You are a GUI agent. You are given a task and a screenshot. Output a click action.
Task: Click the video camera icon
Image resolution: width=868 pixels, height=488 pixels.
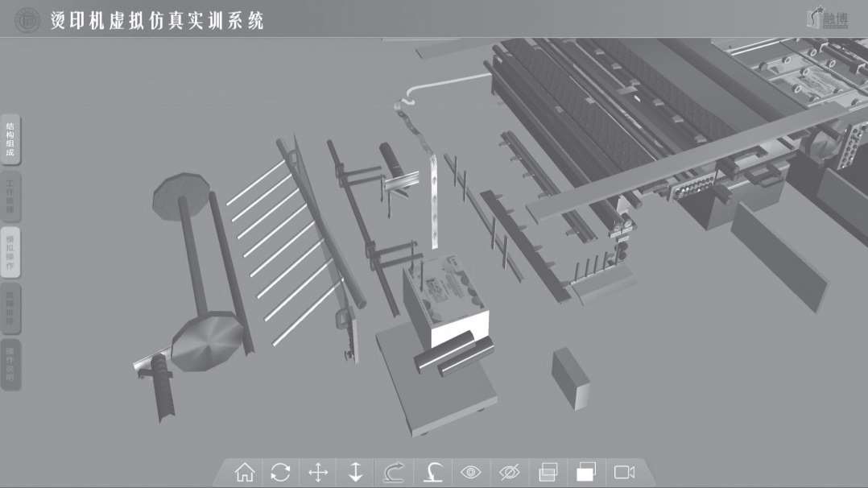coord(624,472)
